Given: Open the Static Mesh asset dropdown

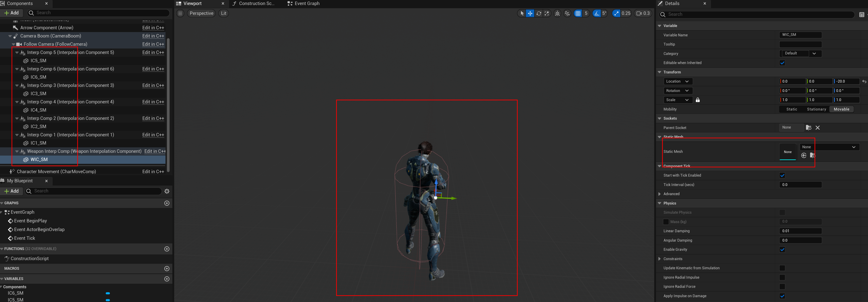Looking at the screenshot, I should (829, 147).
